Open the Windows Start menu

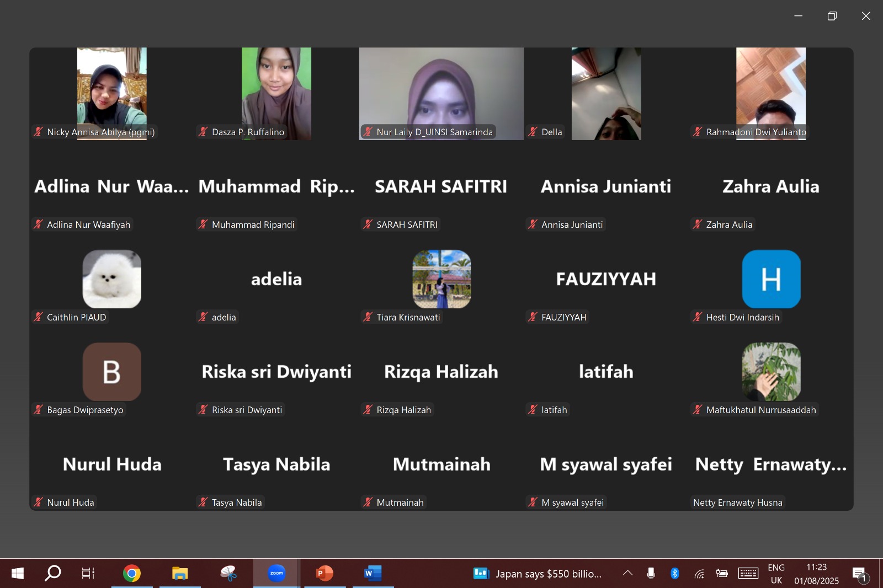[18, 574]
